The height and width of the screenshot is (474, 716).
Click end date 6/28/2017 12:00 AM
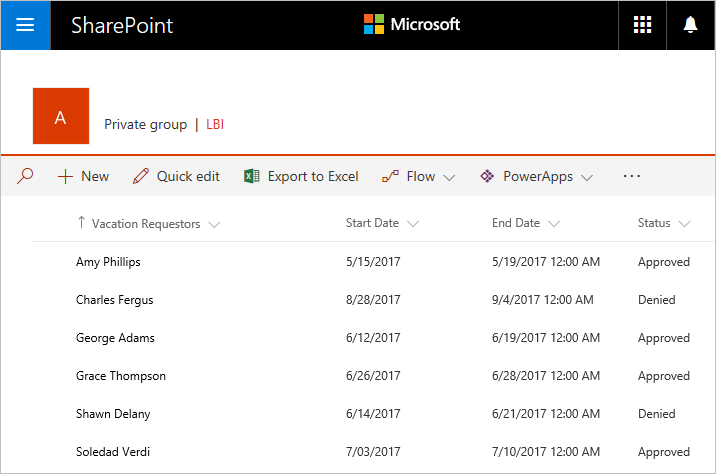point(546,375)
